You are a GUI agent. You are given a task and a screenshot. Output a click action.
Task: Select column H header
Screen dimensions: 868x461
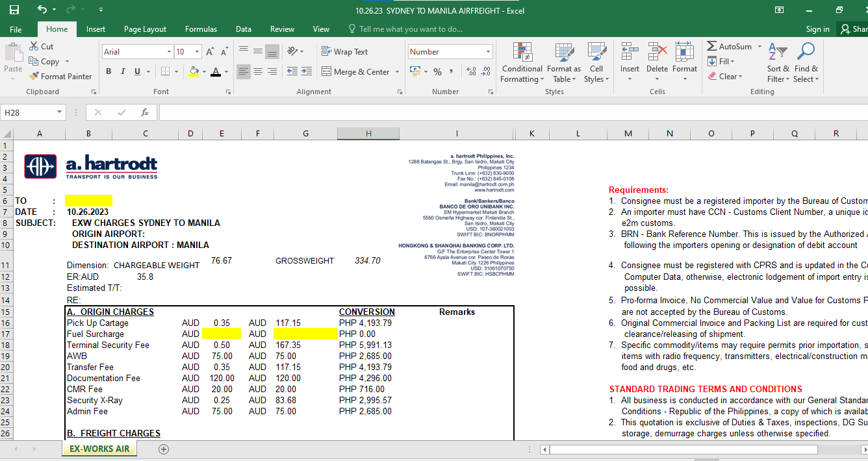[368, 134]
